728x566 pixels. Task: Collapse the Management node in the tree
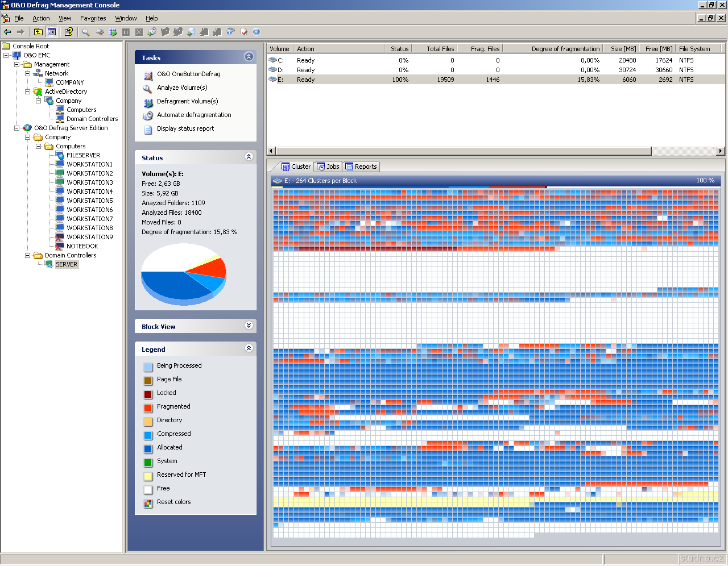(17, 64)
